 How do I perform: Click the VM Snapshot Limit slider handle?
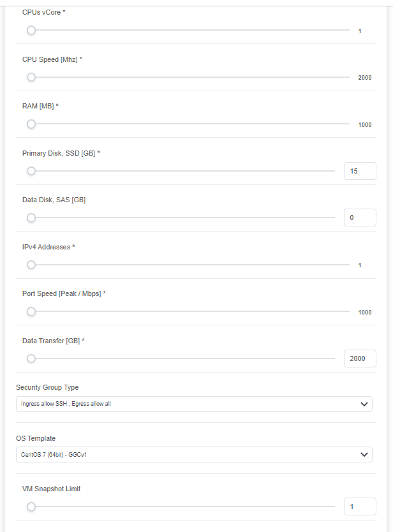tap(31, 507)
